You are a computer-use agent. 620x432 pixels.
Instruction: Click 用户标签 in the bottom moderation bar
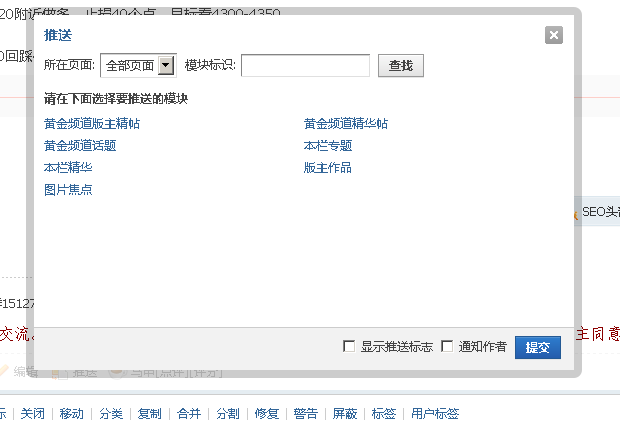click(435, 414)
